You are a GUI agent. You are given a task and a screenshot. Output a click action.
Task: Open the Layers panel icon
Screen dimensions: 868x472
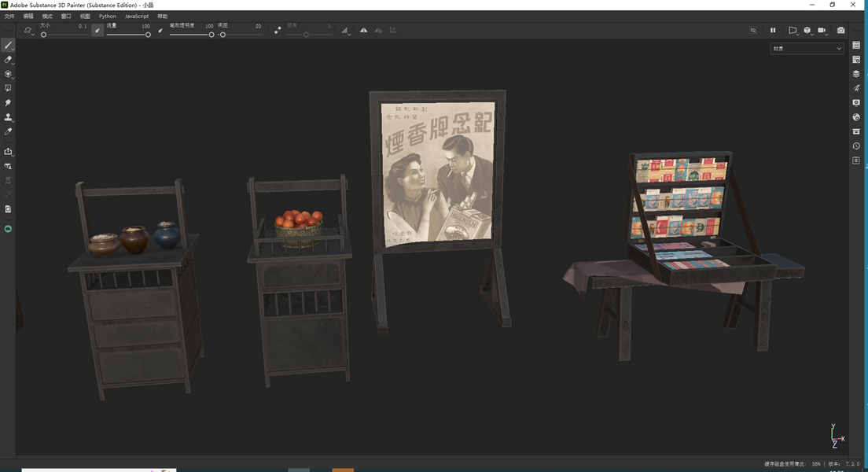tap(856, 74)
